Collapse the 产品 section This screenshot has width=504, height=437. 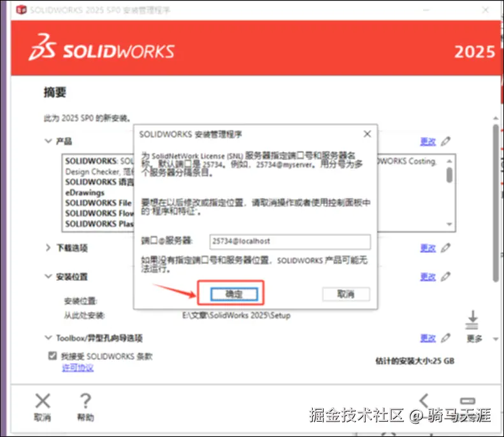48,141
